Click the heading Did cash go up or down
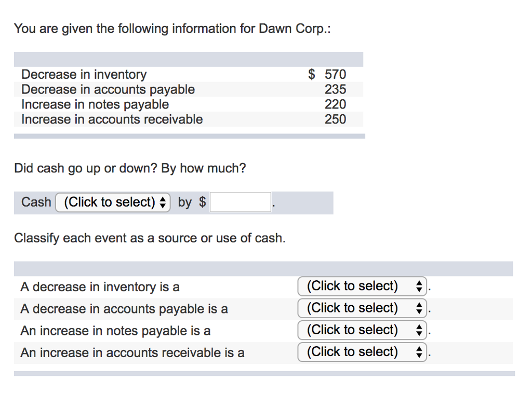Screen dimensions: 532x395 130,168
